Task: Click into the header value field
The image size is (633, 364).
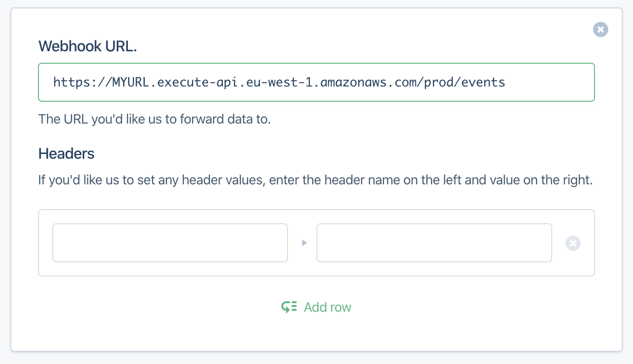Action: pyautogui.click(x=434, y=243)
